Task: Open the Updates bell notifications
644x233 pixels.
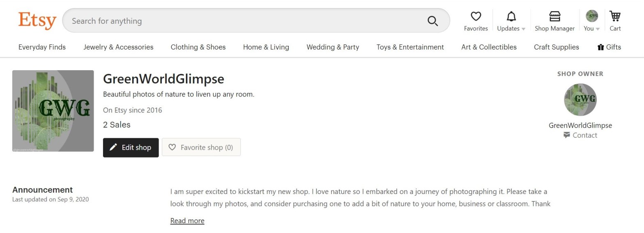Action: 511,21
